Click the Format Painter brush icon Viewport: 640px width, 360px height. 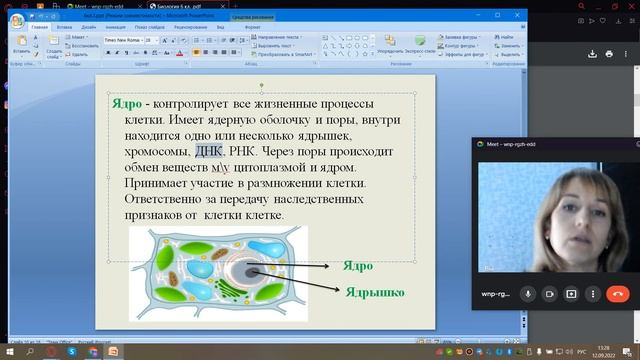(36, 54)
